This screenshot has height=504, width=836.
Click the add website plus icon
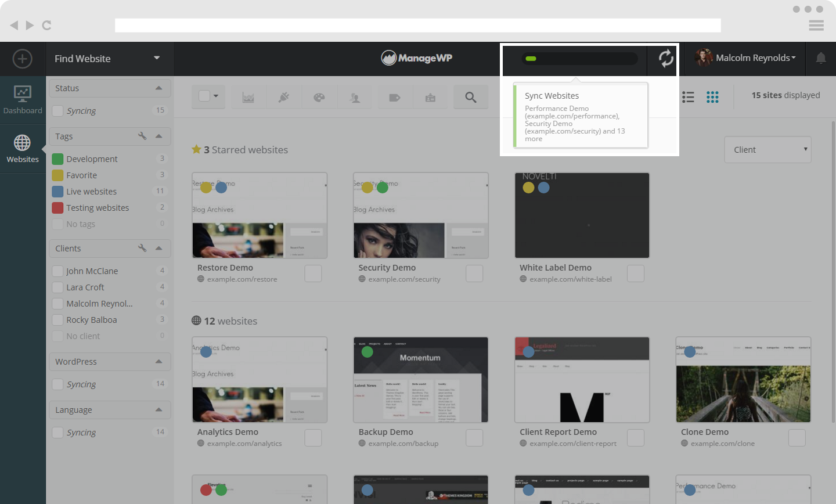click(x=23, y=59)
